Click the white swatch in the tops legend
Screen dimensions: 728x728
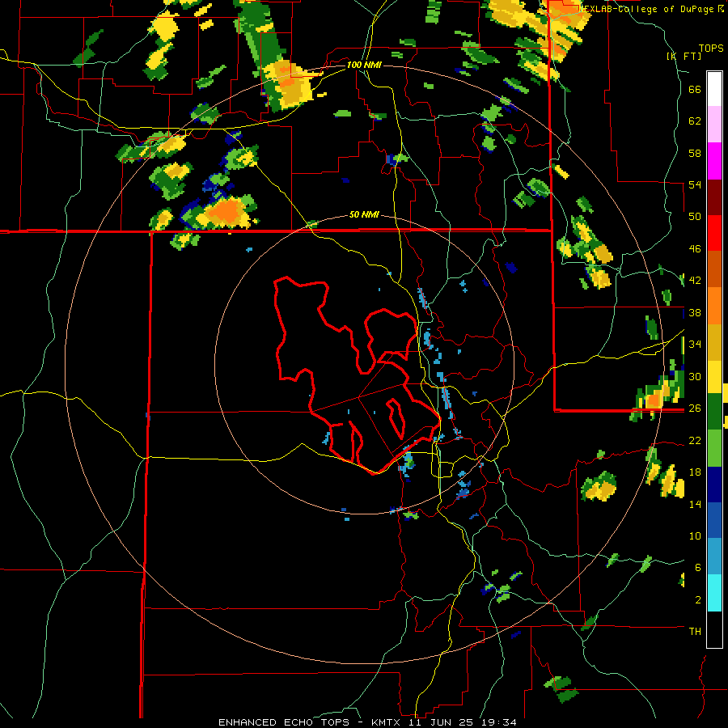714,89
